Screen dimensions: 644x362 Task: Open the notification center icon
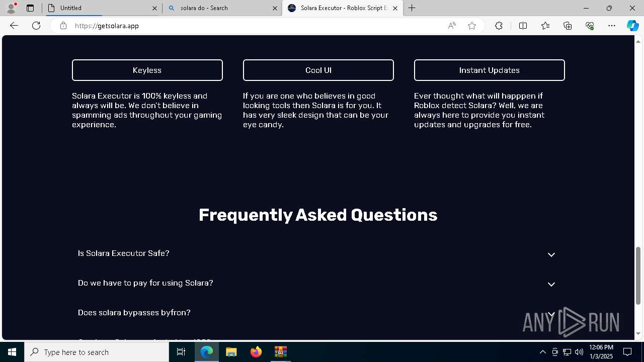(628, 352)
